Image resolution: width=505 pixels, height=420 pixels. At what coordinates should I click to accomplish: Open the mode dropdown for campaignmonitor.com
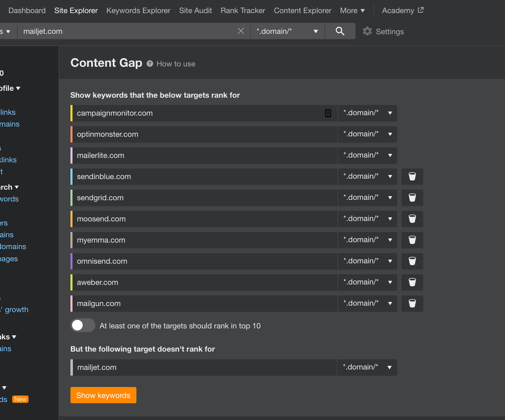pyautogui.click(x=367, y=113)
